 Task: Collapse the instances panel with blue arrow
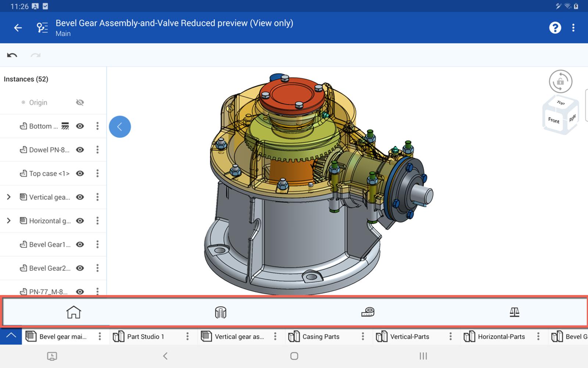point(120,127)
